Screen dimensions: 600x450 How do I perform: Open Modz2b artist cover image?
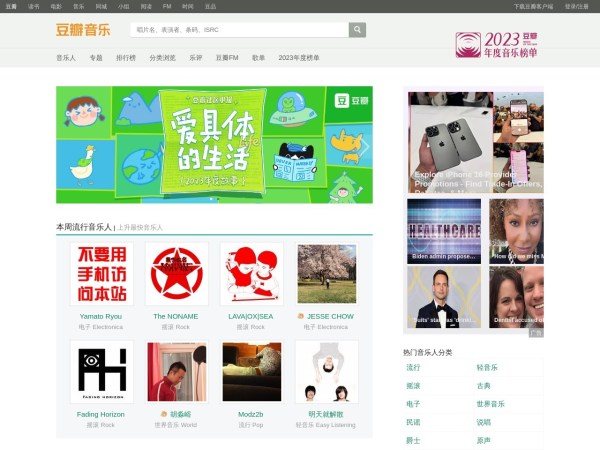(x=251, y=372)
